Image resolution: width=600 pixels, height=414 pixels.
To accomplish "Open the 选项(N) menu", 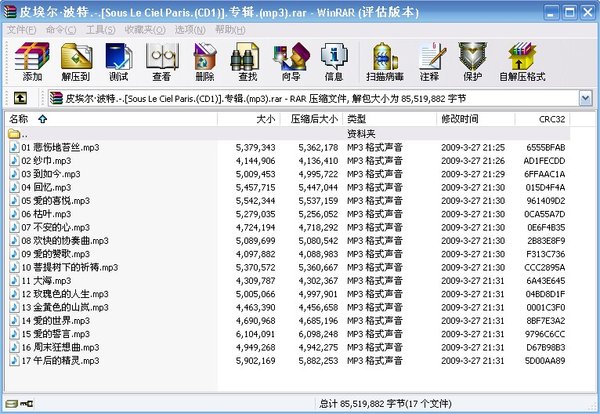I will 190,30.
